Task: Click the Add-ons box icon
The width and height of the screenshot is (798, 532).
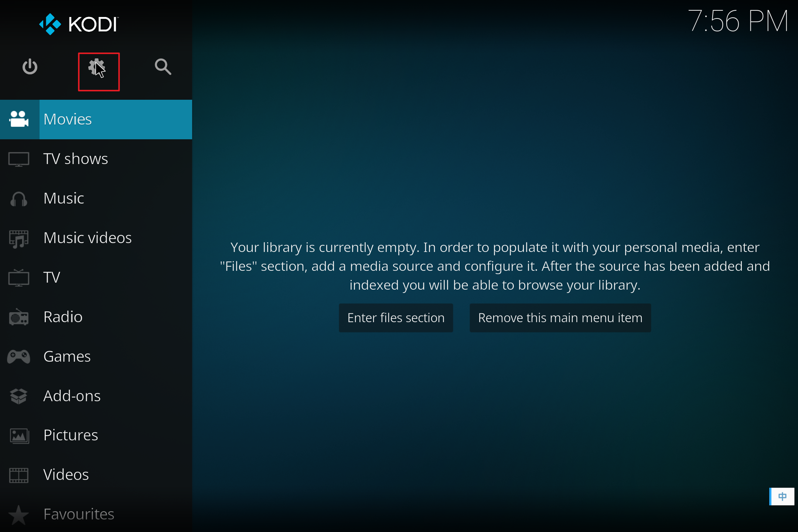Action: [x=19, y=396]
